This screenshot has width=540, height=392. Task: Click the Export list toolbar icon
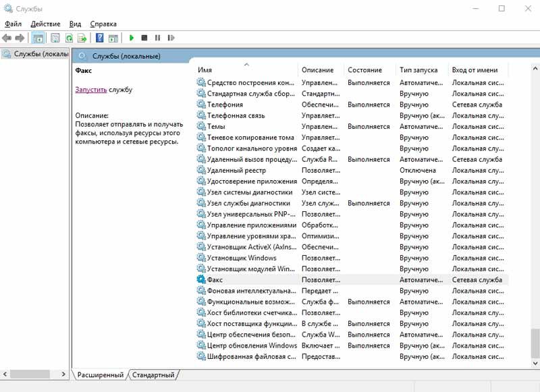(x=82, y=38)
